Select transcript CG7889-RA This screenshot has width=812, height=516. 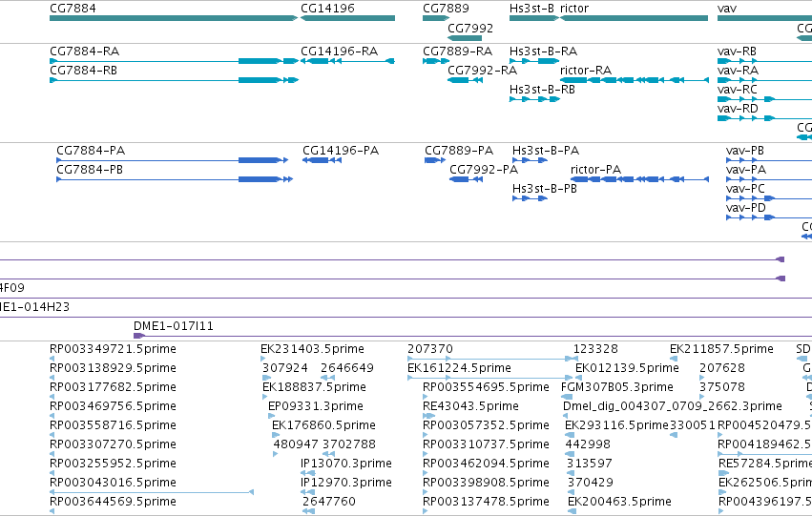point(436,61)
